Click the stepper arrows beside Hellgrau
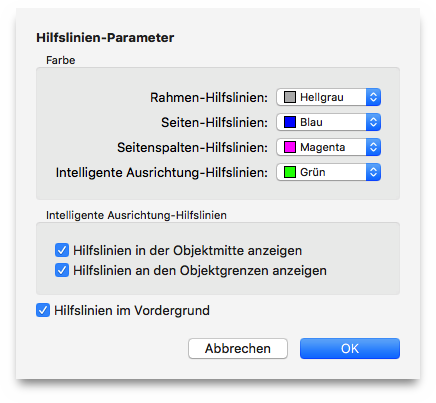The width and height of the screenshot is (436, 403). click(x=373, y=97)
